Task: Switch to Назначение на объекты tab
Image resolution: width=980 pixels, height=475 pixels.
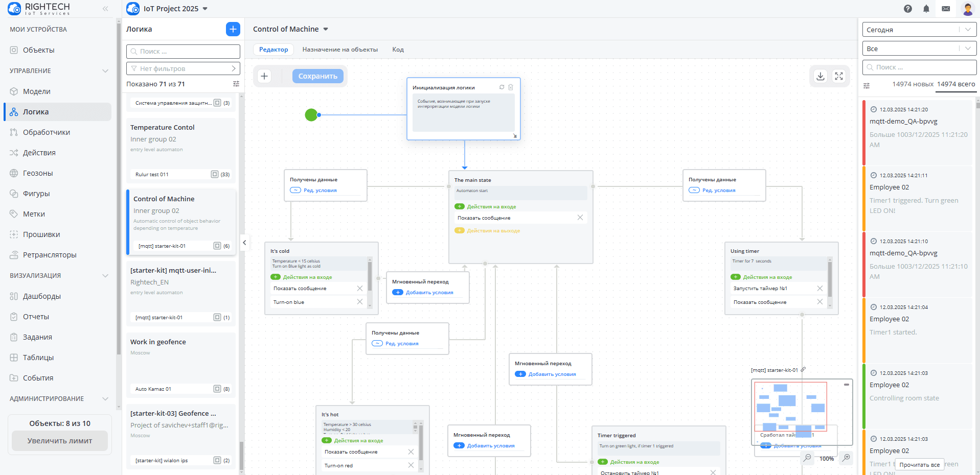Action: pyautogui.click(x=340, y=50)
